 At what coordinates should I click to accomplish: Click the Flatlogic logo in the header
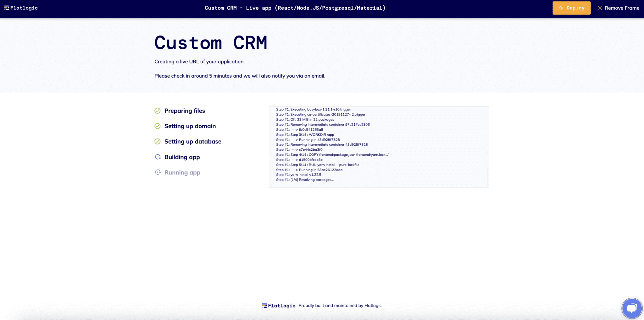point(21,8)
